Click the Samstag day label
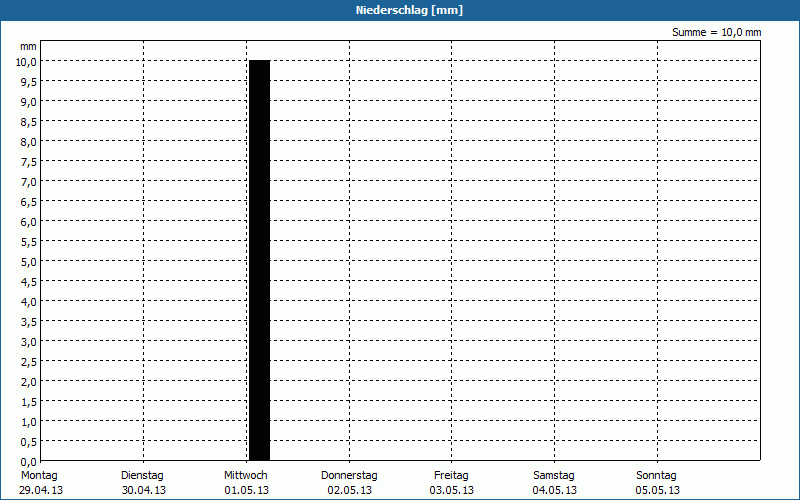The image size is (800, 500). pos(554,476)
